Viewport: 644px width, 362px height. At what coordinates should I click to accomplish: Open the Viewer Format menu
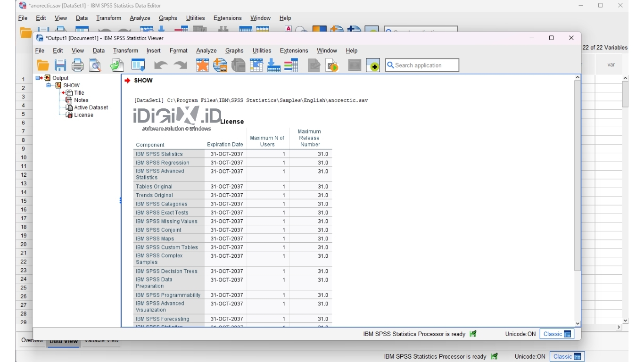(179, 51)
